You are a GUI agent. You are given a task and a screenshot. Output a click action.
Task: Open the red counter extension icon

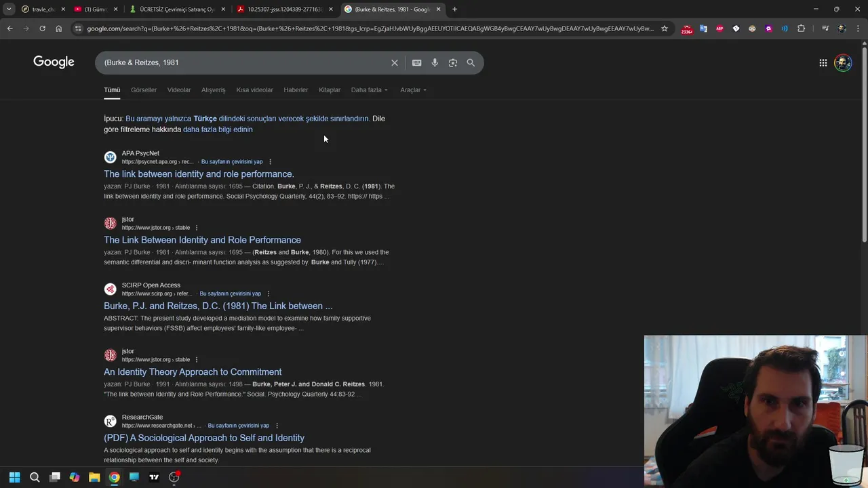[687, 29]
